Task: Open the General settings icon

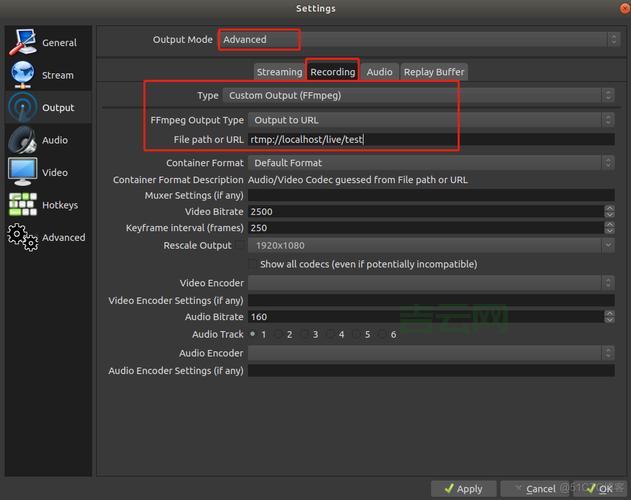Action: click(x=23, y=42)
